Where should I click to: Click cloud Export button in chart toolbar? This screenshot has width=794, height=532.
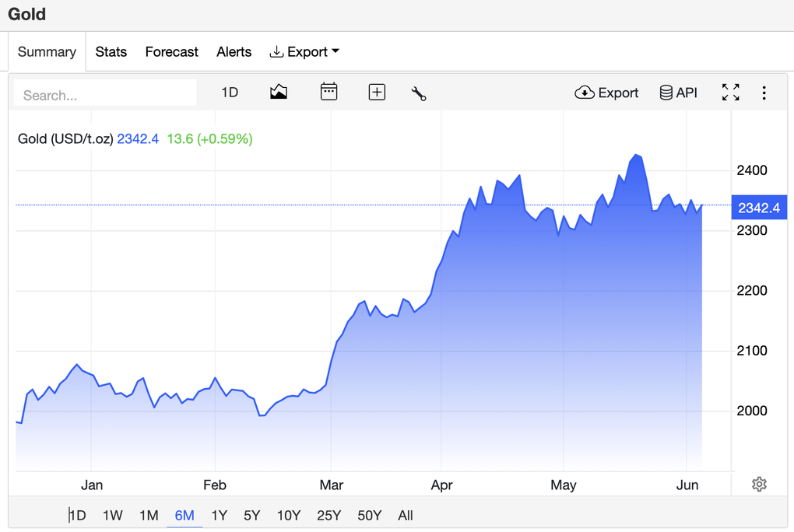coord(606,93)
